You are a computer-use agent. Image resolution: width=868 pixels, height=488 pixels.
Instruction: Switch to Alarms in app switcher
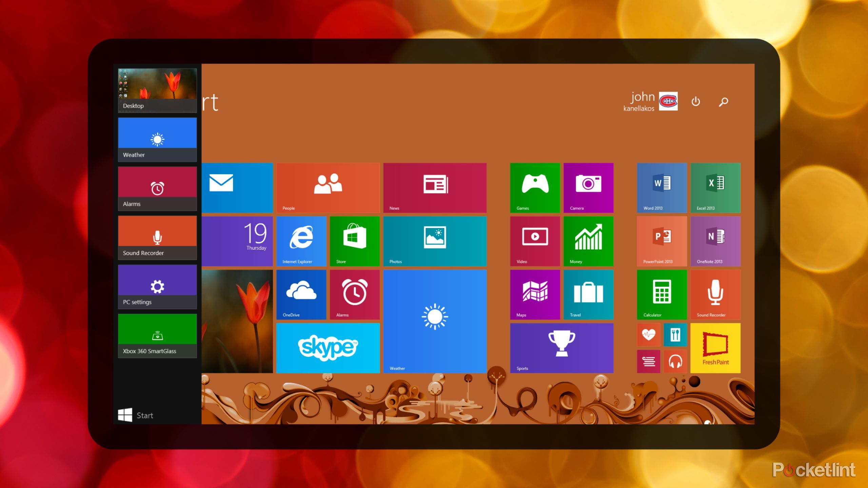pos(157,188)
